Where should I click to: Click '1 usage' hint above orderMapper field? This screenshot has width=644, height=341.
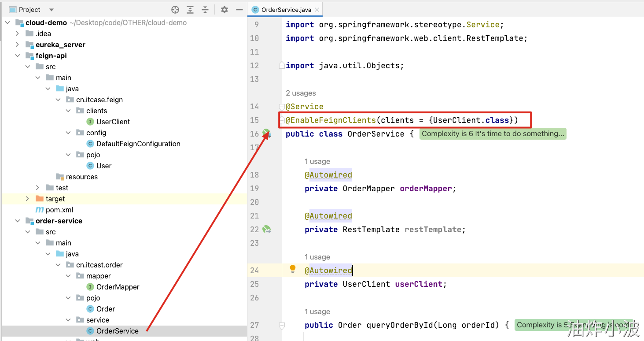[x=317, y=161]
